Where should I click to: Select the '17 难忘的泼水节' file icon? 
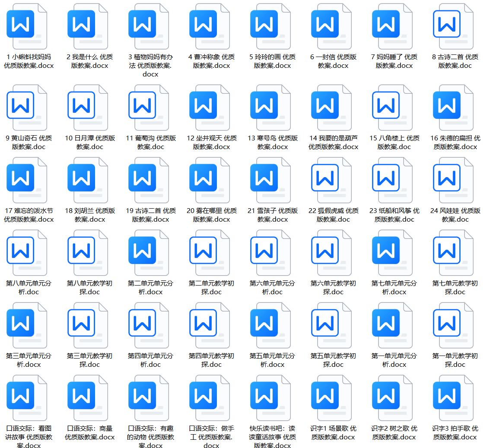[x=27, y=180]
